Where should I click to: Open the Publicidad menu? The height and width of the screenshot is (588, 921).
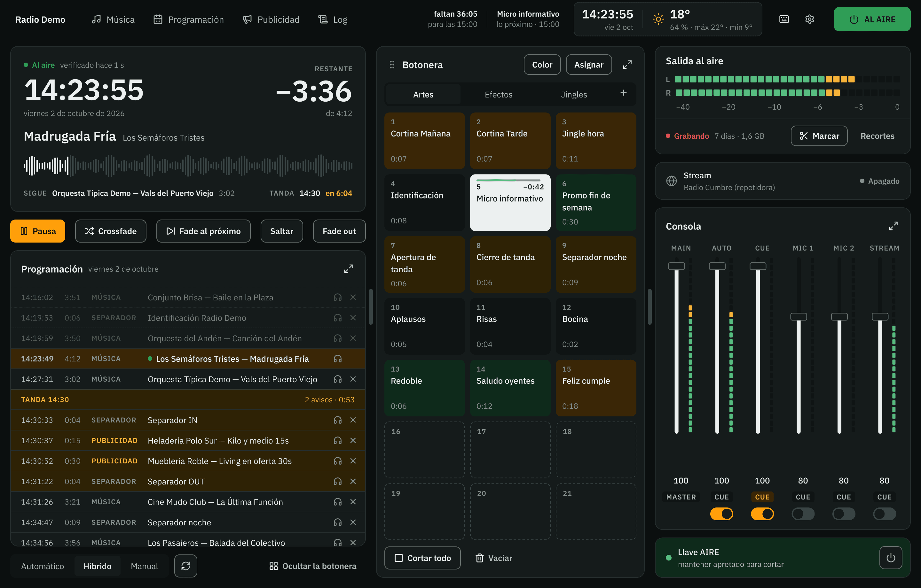[x=271, y=19]
